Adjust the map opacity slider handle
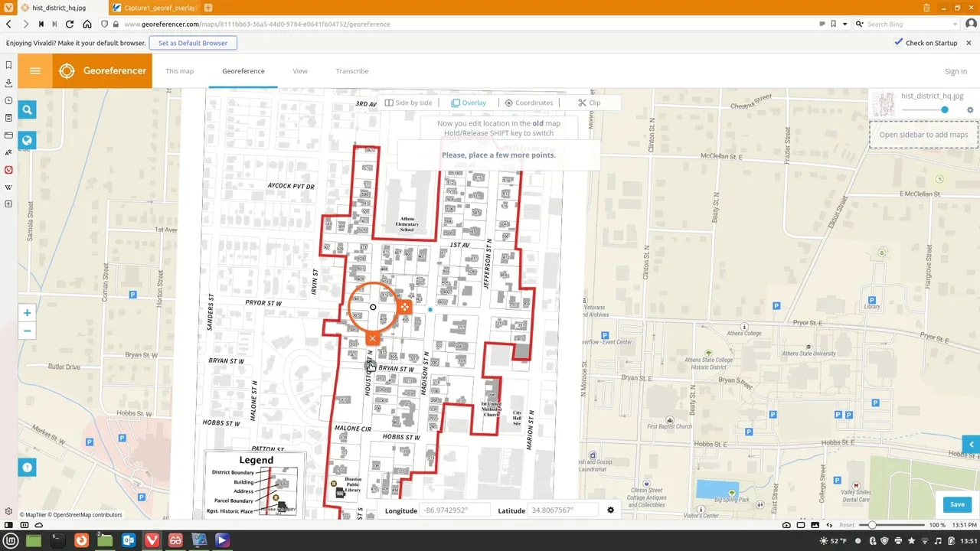Image resolution: width=980 pixels, height=551 pixels. pos(944,110)
